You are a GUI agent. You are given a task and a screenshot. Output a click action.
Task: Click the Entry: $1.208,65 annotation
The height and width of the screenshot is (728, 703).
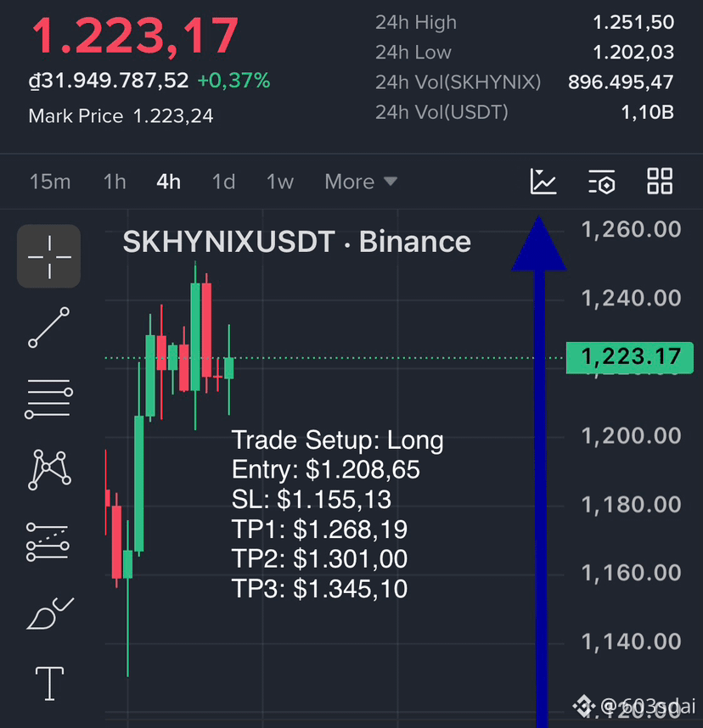click(x=326, y=470)
